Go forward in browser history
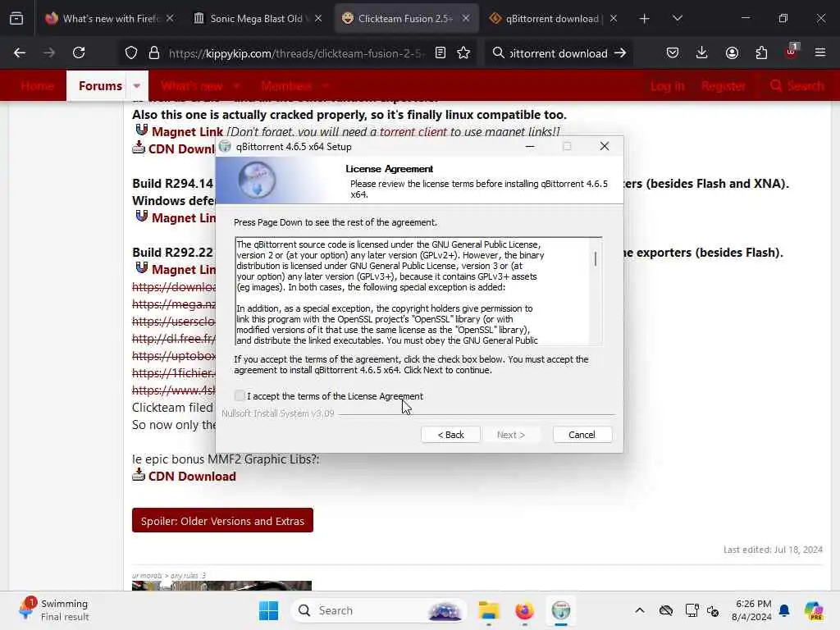 [49, 52]
